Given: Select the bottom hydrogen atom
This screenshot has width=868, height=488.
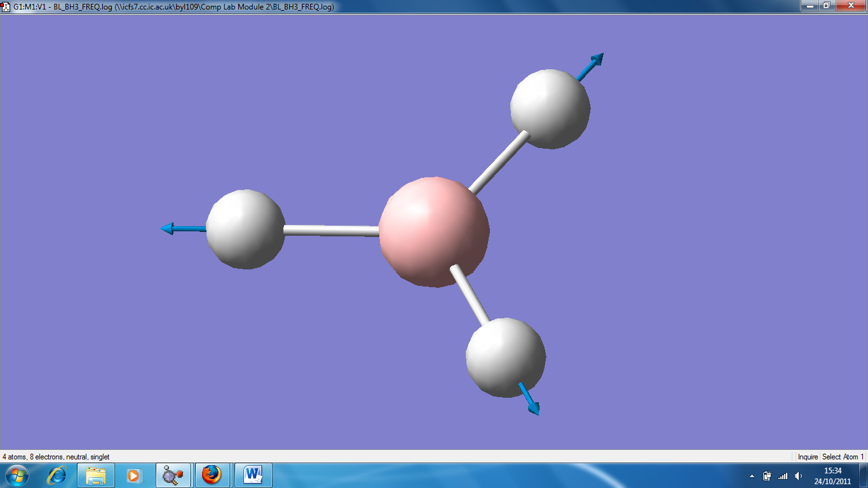Looking at the screenshot, I should (x=506, y=358).
